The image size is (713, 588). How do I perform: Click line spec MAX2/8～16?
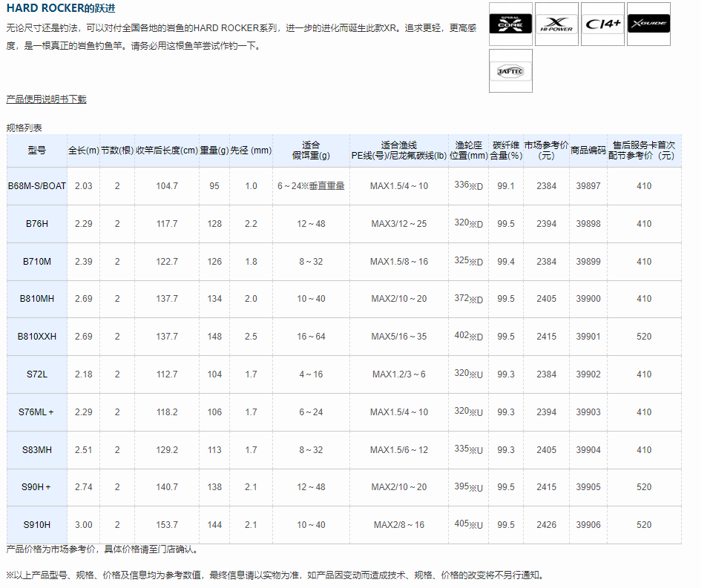(398, 524)
